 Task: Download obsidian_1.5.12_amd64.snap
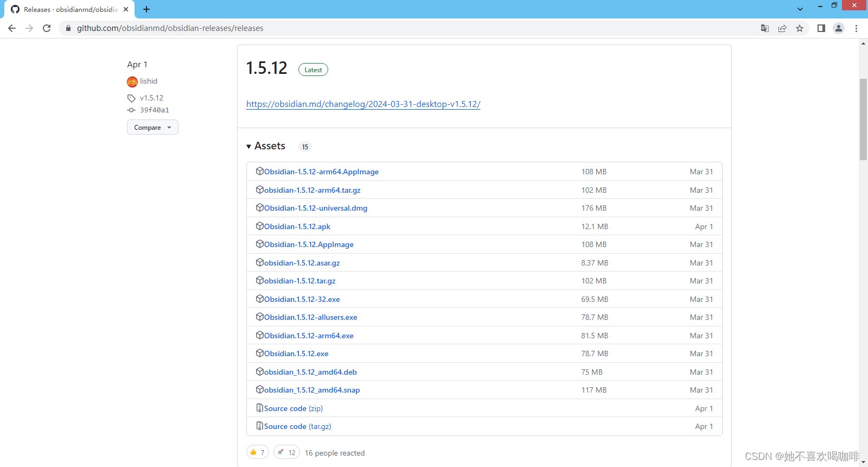click(312, 390)
